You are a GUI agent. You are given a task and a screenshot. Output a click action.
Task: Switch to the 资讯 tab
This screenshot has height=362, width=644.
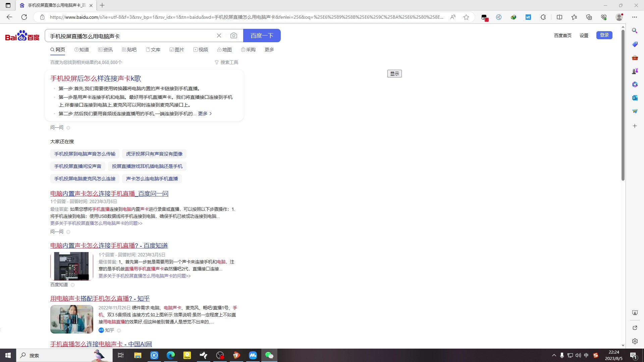coord(105,50)
